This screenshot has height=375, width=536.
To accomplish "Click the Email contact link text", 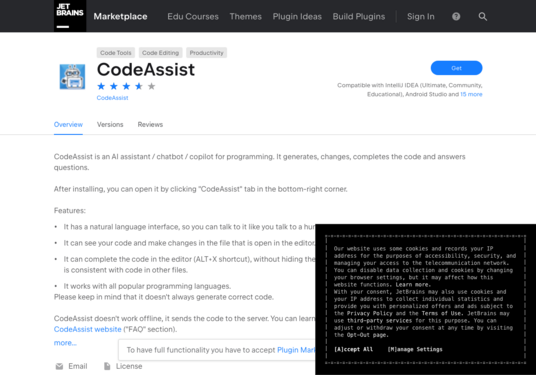I will [x=78, y=366].
